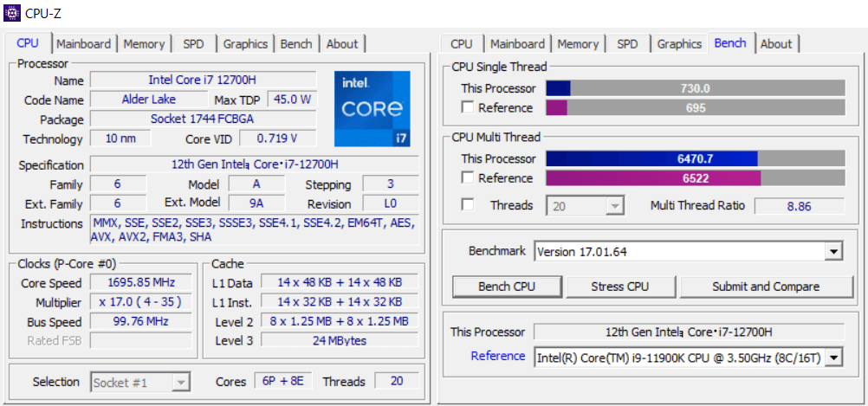Switch to Graphics tab in right panel
Viewport: 868px width, 406px height.
click(679, 44)
